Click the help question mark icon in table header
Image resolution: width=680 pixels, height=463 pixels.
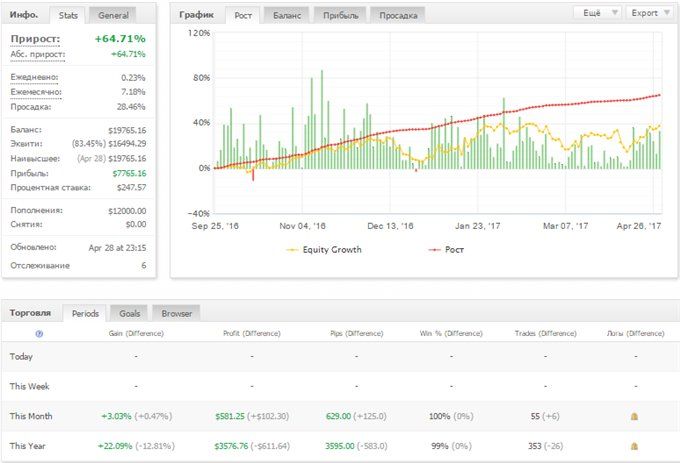click(39, 333)
